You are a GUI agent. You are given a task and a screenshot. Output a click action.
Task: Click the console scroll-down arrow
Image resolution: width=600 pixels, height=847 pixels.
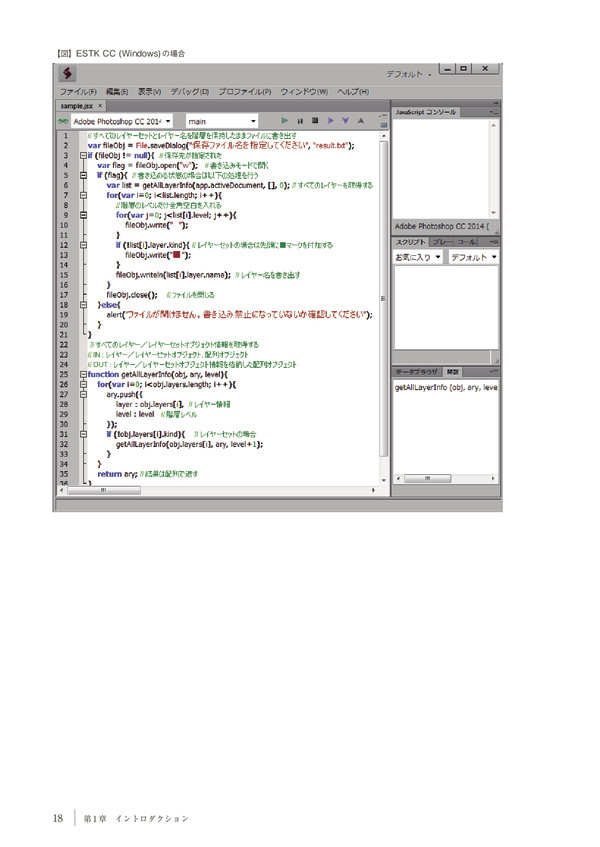pos(493,213)
